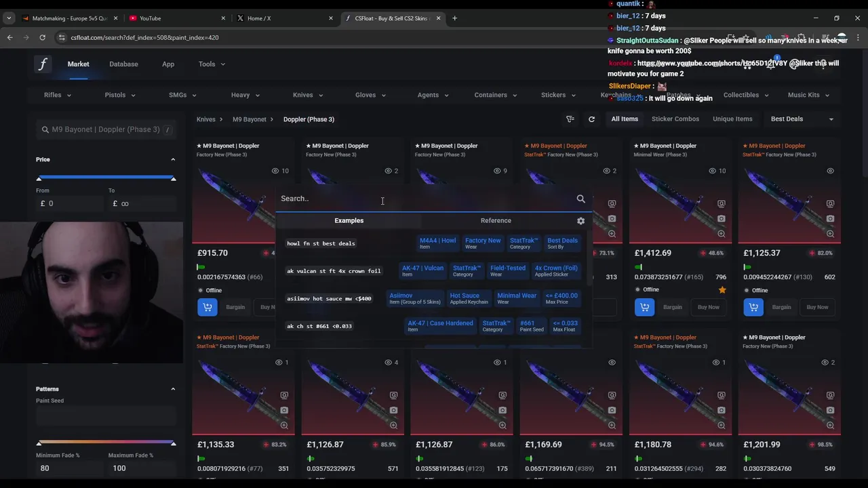Click watchers eye icon on £1,125.37 card
868x488 pixels.
click(830, 171)
